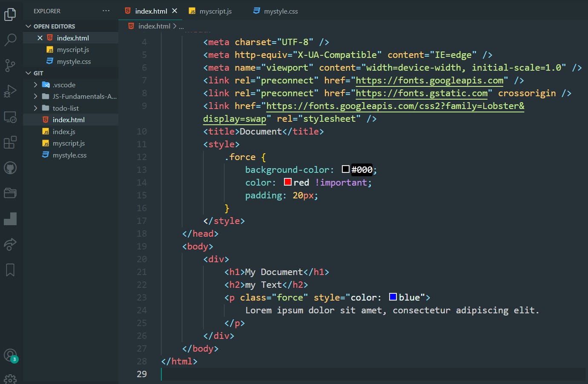
Task: Select index.html in GIT file tree
Action: 71,120
